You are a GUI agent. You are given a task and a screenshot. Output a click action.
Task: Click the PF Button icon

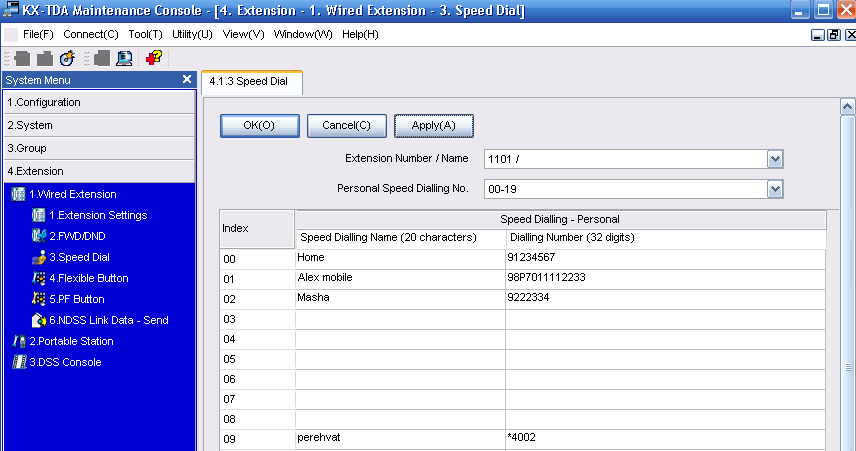pyautogui.click(x=38, y=299)
